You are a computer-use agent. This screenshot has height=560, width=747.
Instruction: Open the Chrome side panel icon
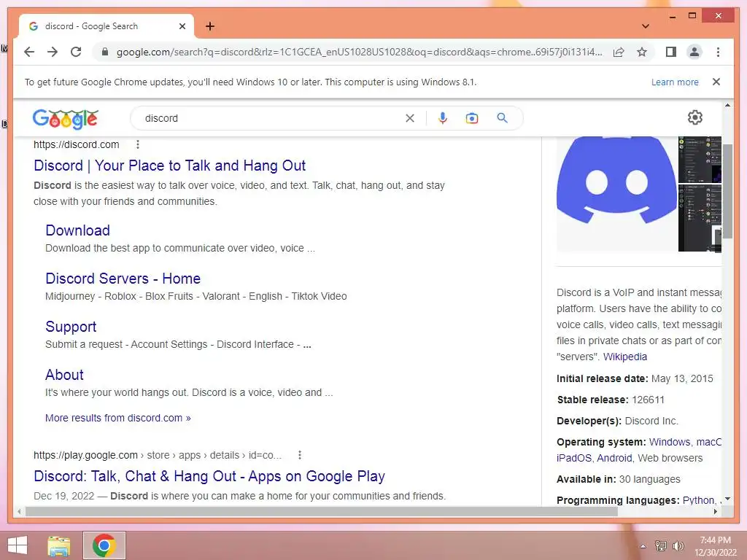click(671, 52)
